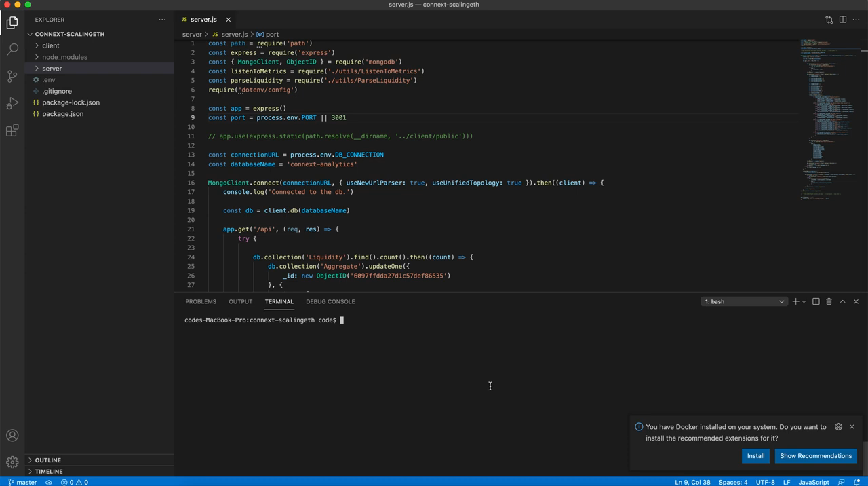Create a new terminal with plus icon
This screenshot has height=486, width=868.
795,301
